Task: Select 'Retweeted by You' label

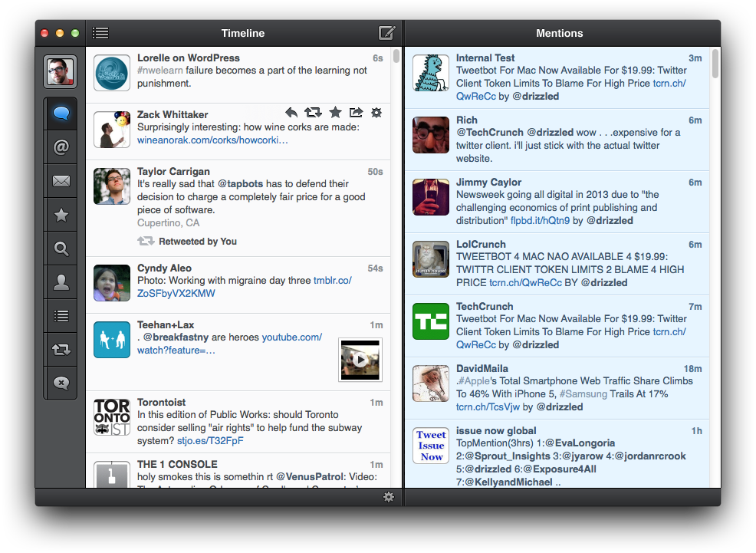Action: pyautogui.click(x=198, y=242)
